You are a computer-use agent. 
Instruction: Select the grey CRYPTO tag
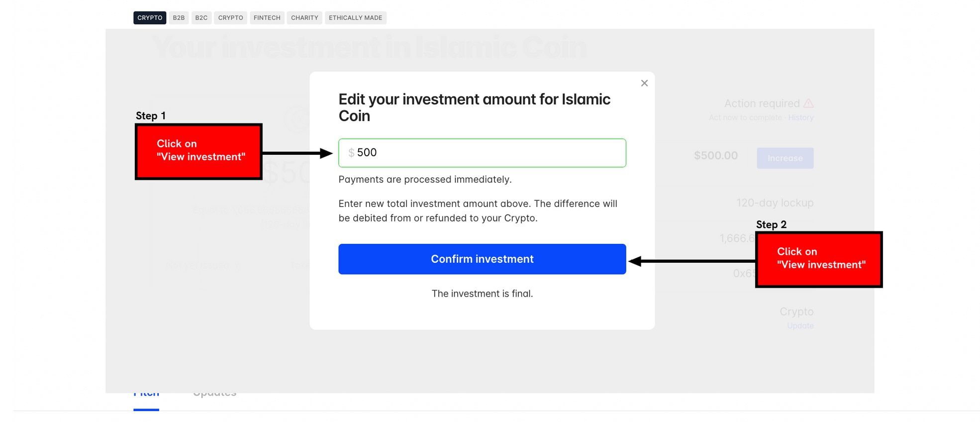[x=231, y=18]
